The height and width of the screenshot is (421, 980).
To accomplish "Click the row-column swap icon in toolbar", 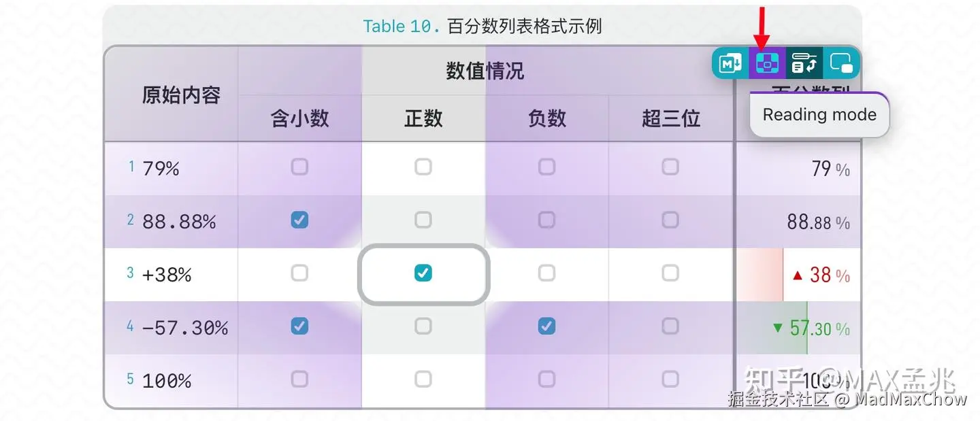I will point(804,63).
